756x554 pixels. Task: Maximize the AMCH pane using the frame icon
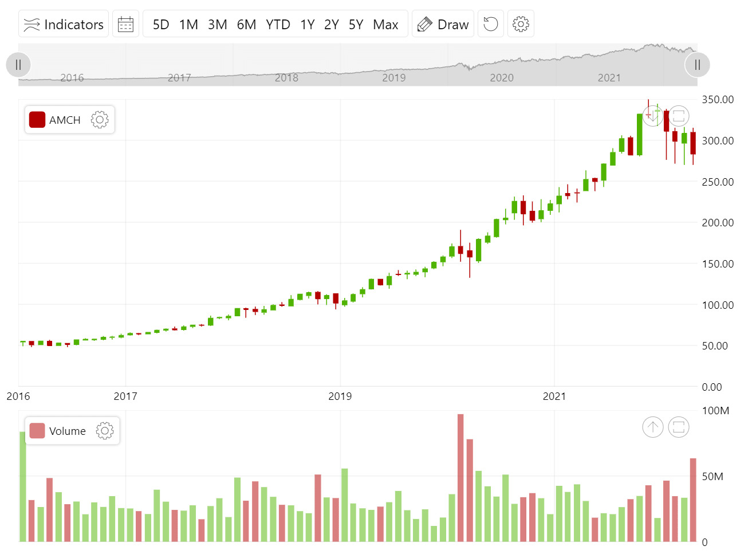(x=678, y=115)
